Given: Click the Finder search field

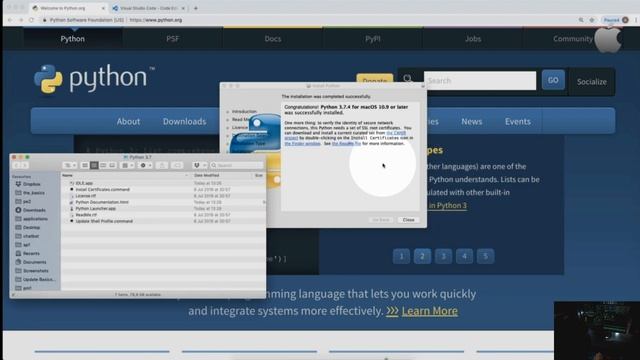Looking at the screenshot, I should (237, 165).
